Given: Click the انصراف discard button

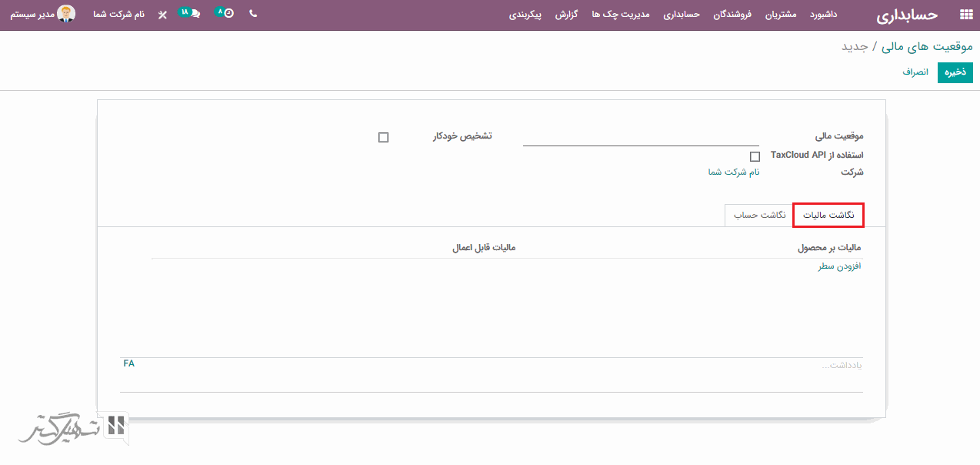Looking at the screenshot, I should pos(915,72).
